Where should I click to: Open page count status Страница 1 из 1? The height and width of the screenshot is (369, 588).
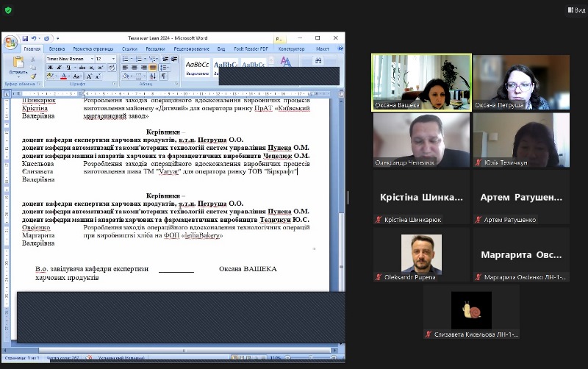point(22,358)
